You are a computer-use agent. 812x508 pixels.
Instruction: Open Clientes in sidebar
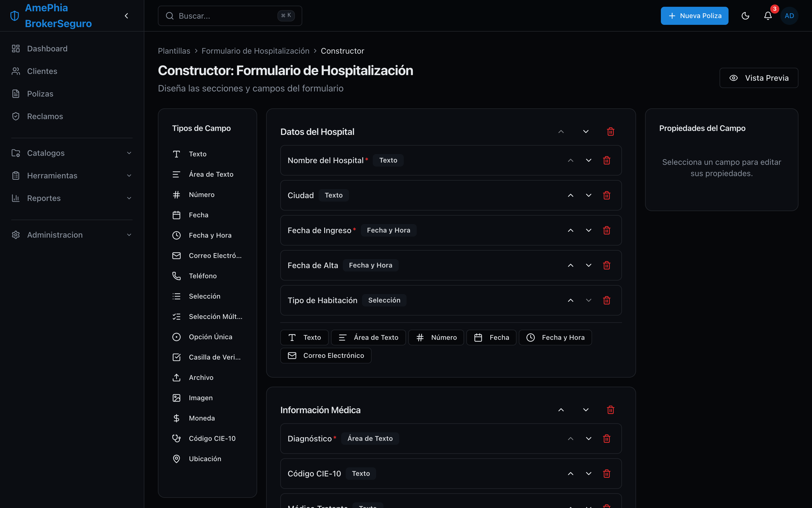tap(72, 71)
